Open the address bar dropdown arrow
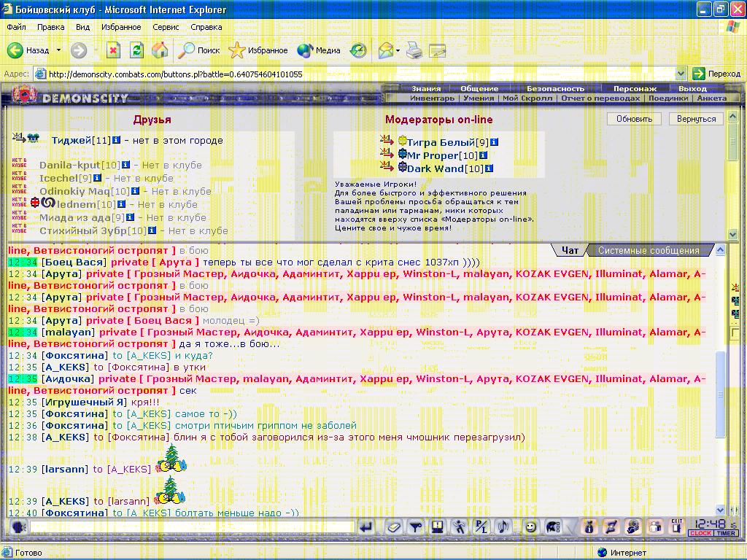 [681, 74]
